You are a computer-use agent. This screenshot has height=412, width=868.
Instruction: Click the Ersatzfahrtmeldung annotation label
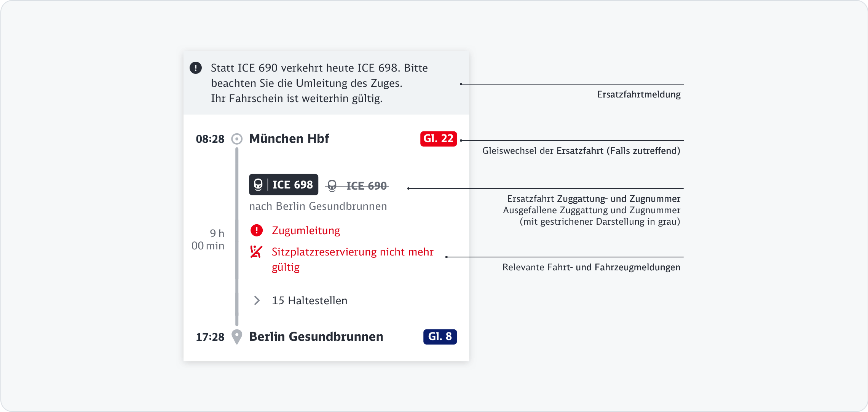pos(638,94)
